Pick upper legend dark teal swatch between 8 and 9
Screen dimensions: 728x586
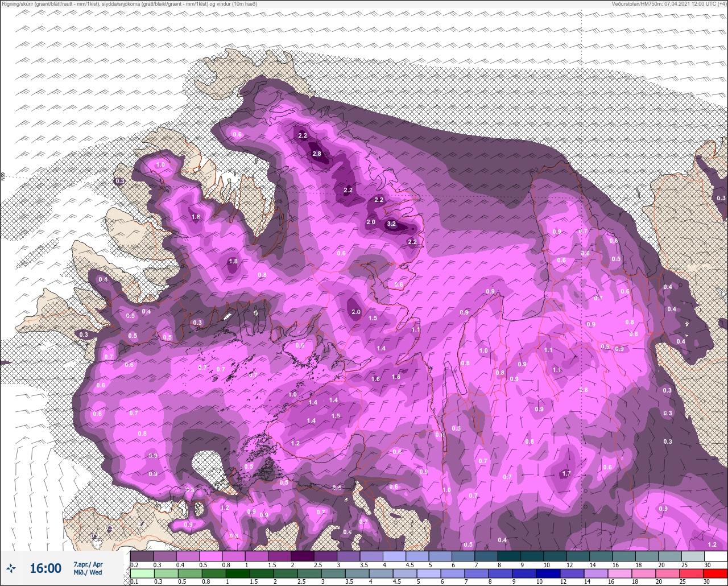[x=509, y=556]
